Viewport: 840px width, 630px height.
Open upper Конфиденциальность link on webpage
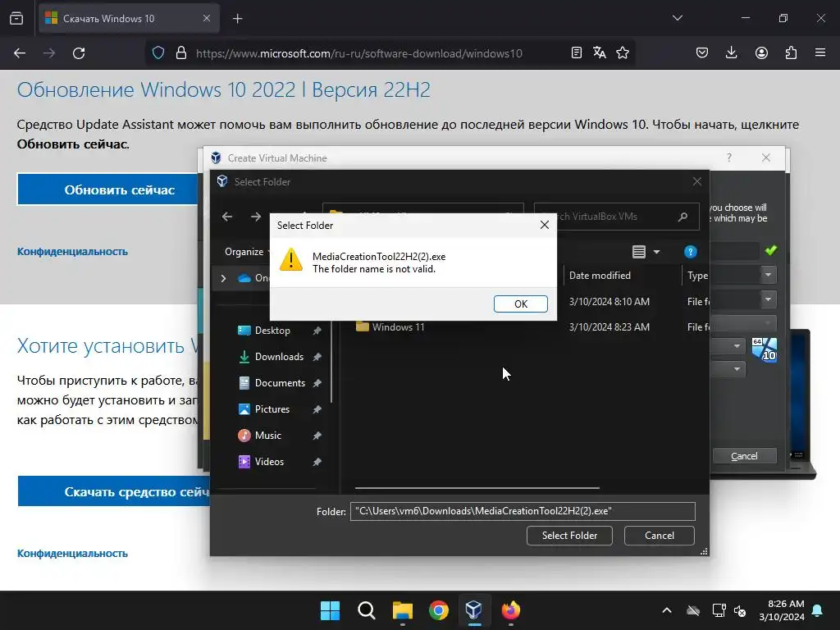tap(72, 251)
